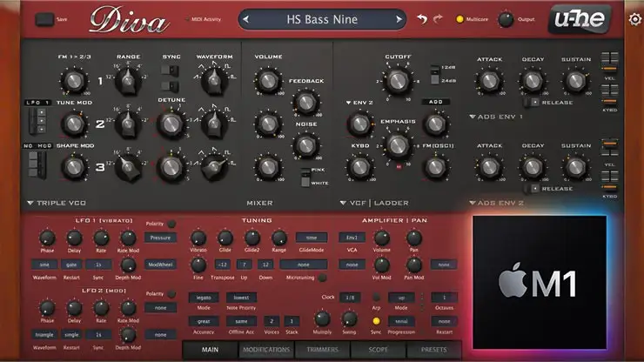Toggle the upper Sync switch
Screen dimensions: 644x362
pyautogui.click(x=170, y=70)
